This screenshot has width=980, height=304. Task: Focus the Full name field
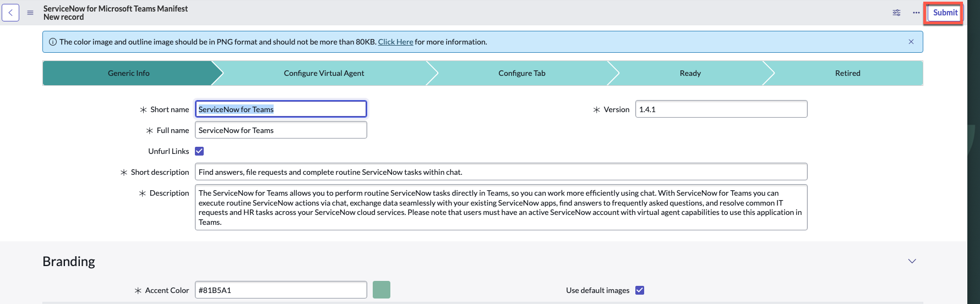pyautogui.click(x=281, y=130)
